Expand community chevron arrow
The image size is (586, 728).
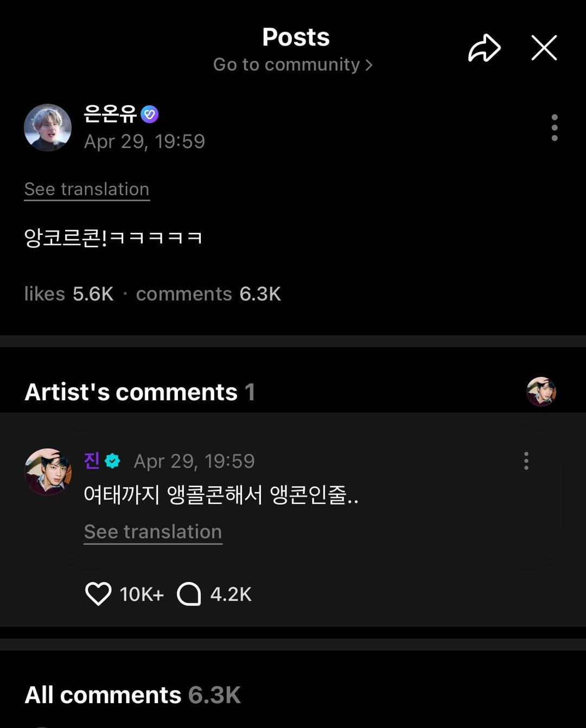[369, 65]
